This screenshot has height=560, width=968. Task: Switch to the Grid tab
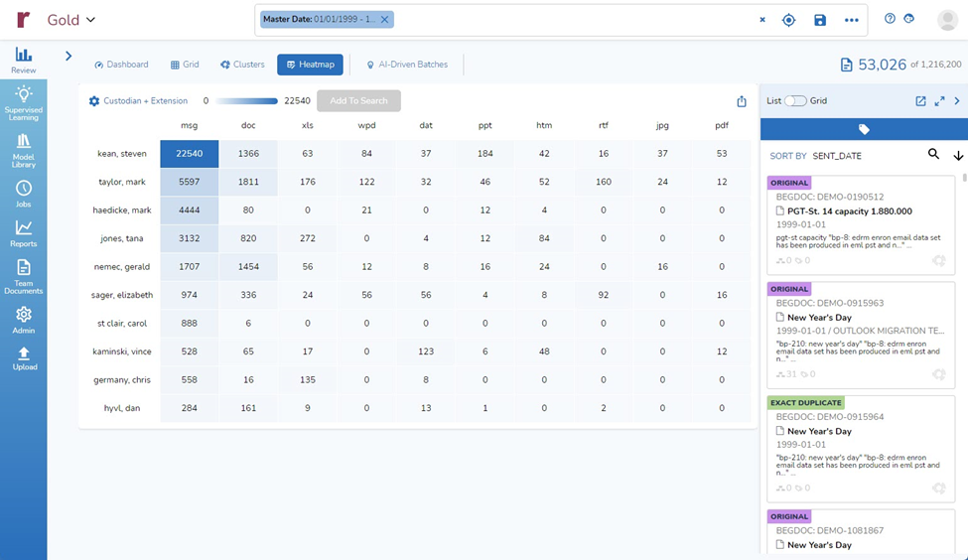(185, 65)
